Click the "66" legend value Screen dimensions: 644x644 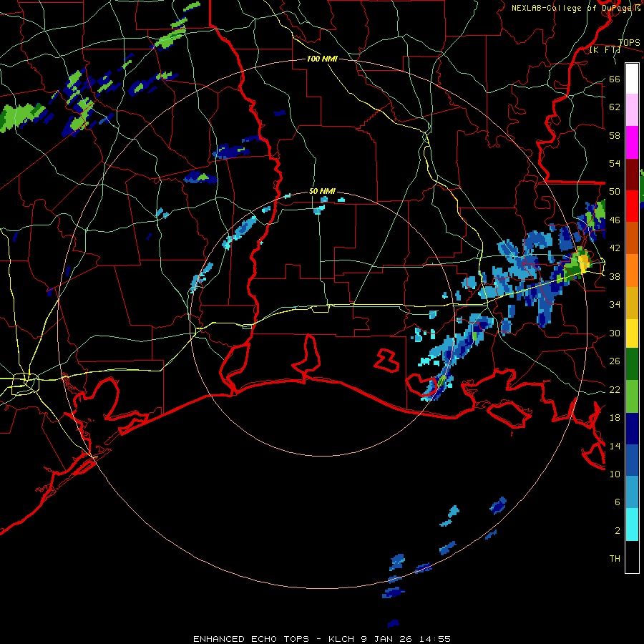tap(615, 79)
